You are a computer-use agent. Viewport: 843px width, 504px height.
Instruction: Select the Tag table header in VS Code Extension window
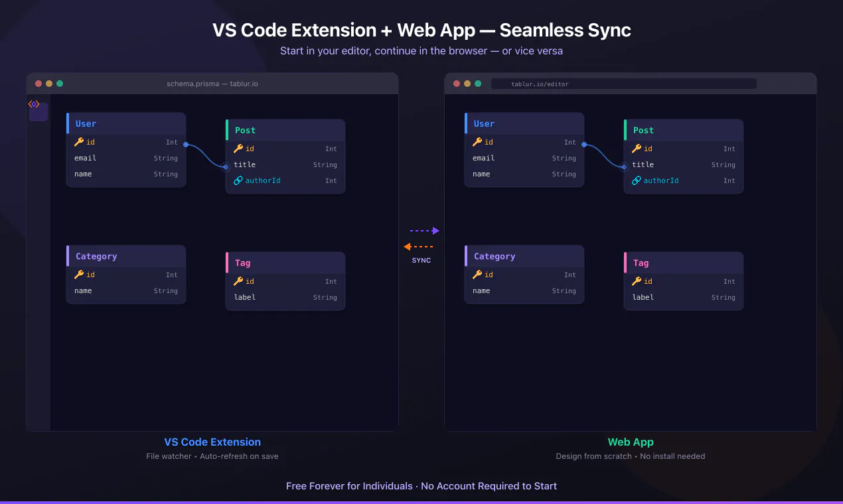285,263
